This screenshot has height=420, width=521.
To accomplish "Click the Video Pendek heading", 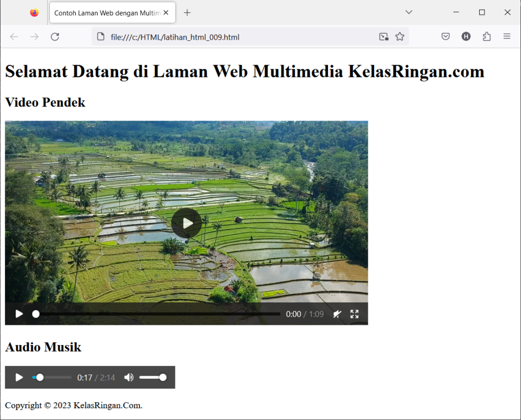I will tap(45, 102).
